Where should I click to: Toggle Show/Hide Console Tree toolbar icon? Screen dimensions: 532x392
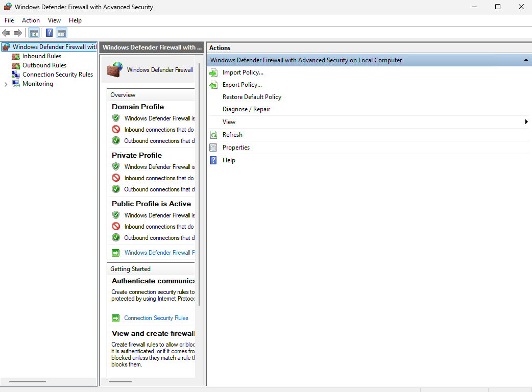click(x=34, y=33)
